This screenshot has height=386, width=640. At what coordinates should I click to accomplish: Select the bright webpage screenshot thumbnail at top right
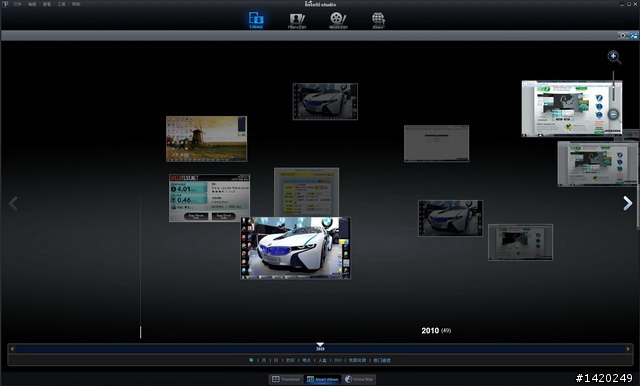pos(572,109)
